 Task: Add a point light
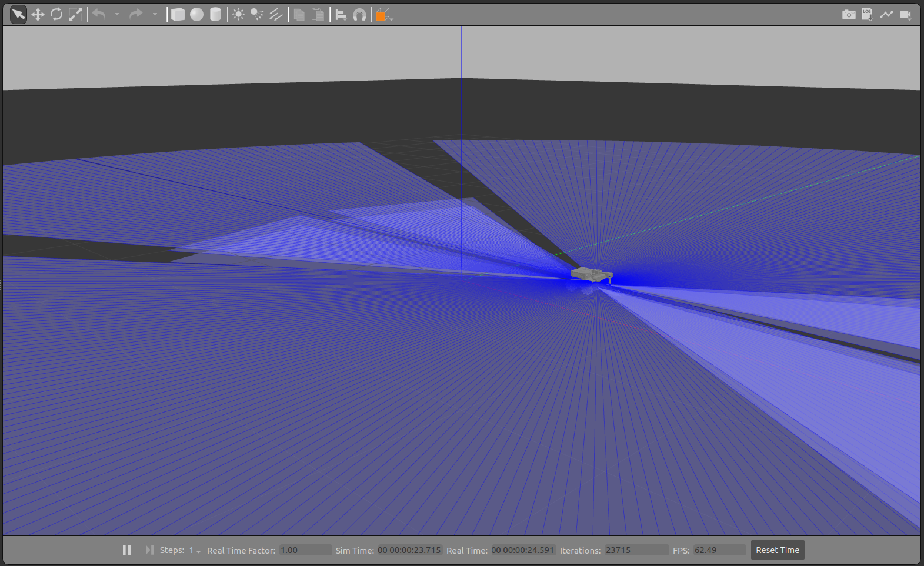pyautogui.click(x=238, y=15)
